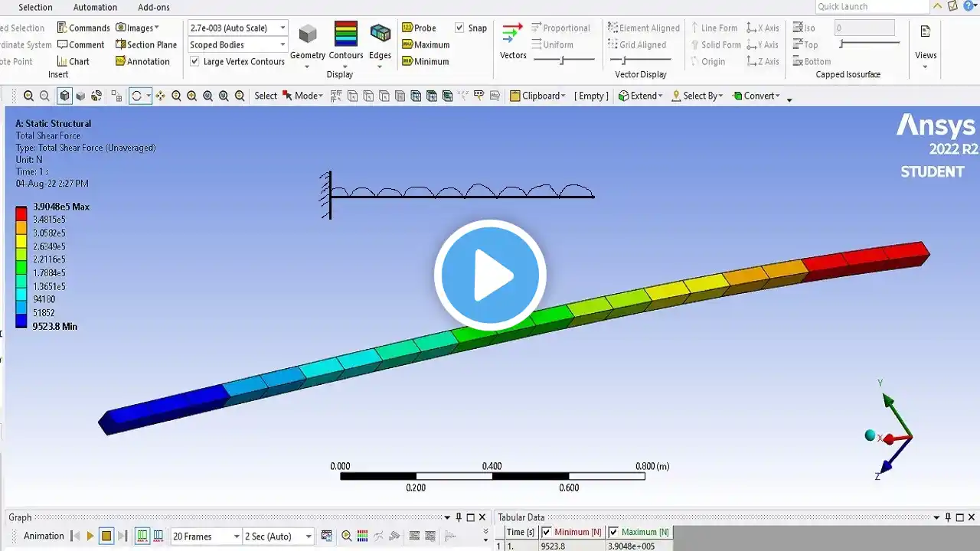Open the Convert selection menu
The height and width of the screenshot is (551, 980).
pos(756,96)
